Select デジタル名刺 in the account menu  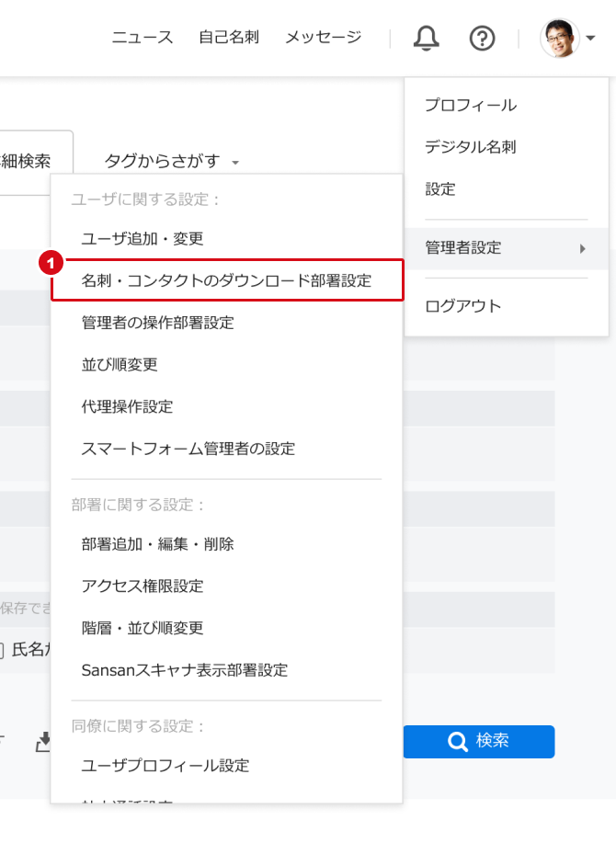click(x=470, y=146)
